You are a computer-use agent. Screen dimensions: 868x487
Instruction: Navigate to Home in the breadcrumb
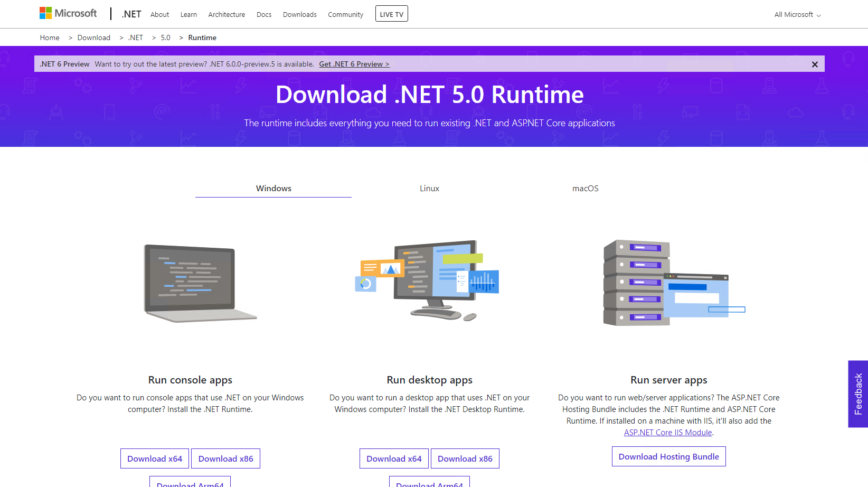pos(50,38)
